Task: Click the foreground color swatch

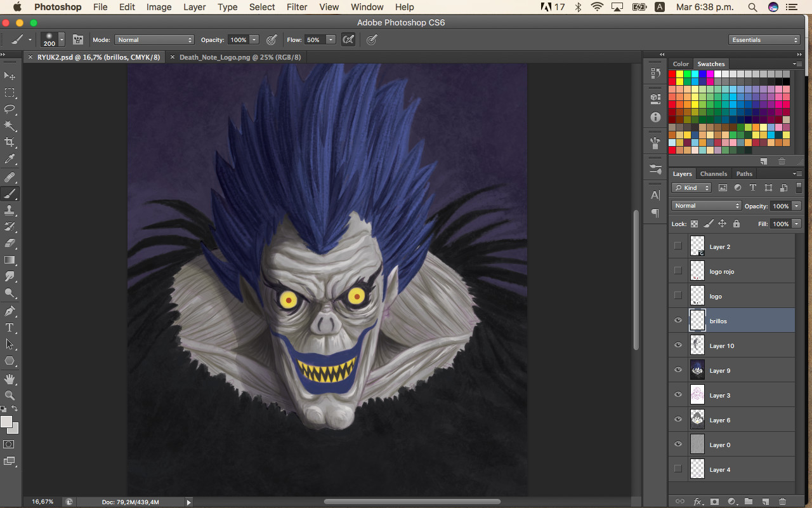Action: point(6,422)
